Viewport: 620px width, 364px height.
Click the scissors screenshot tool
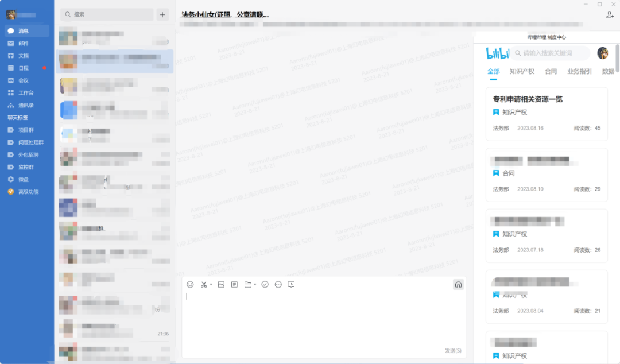pyautogui.click(x=204, y=284)
